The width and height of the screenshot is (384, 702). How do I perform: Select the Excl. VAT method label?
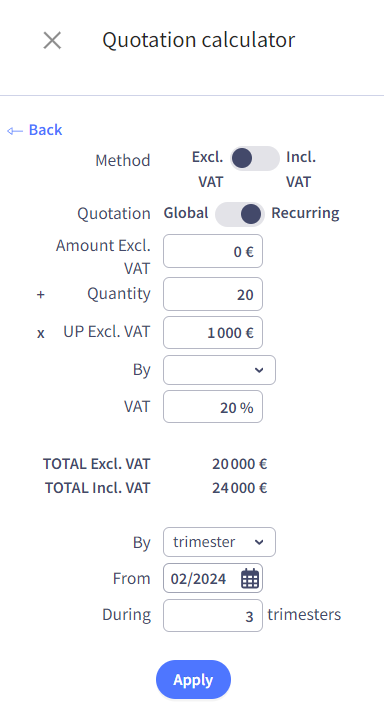point(208,170)
